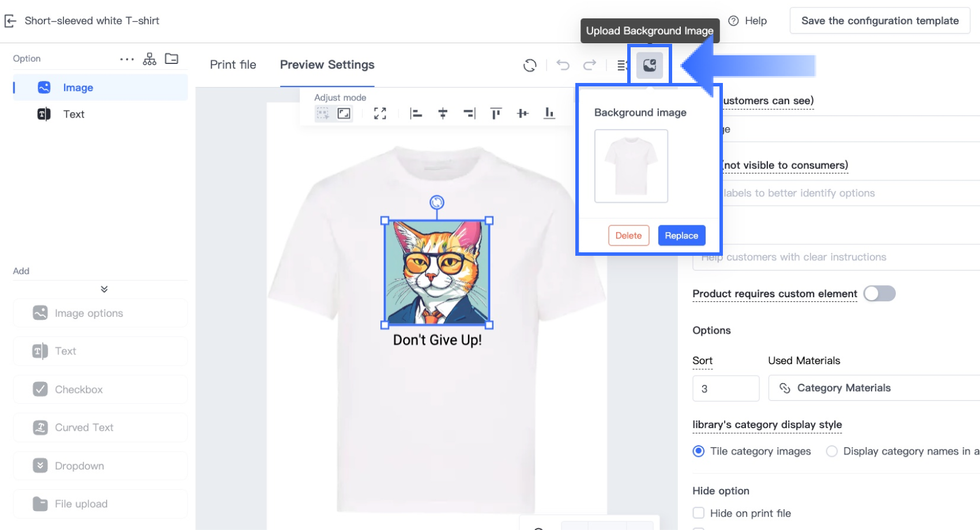This screenshot has width=980, height=530.
Task: Click the redo arrow in toolbar
Action: [589, 65]
